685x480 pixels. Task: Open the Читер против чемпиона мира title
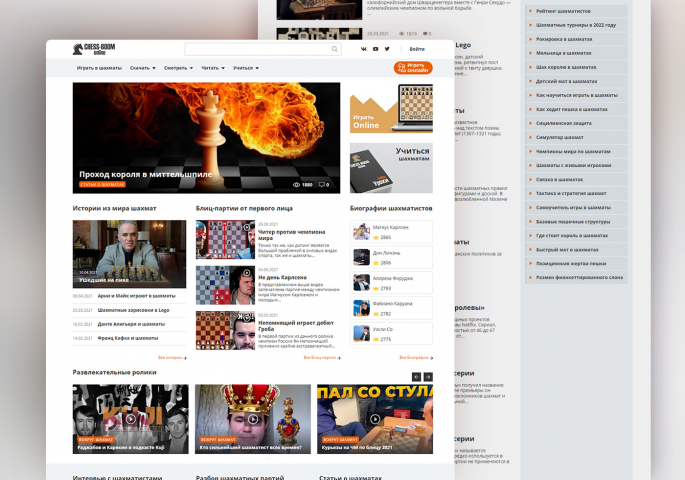[291, 235]
